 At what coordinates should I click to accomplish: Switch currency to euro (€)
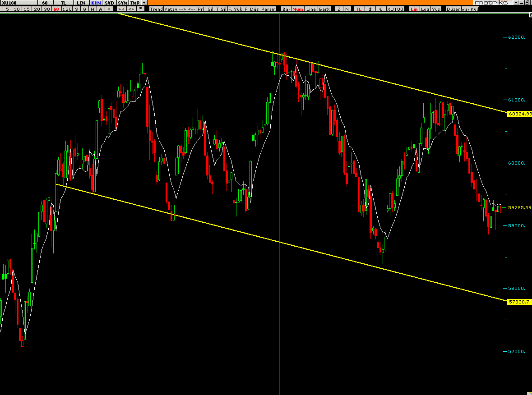pyautogui.click(x=380, y=9)
